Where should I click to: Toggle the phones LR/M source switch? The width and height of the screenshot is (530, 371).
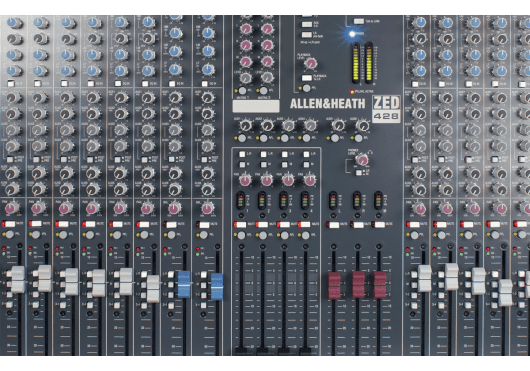(359, 173)
